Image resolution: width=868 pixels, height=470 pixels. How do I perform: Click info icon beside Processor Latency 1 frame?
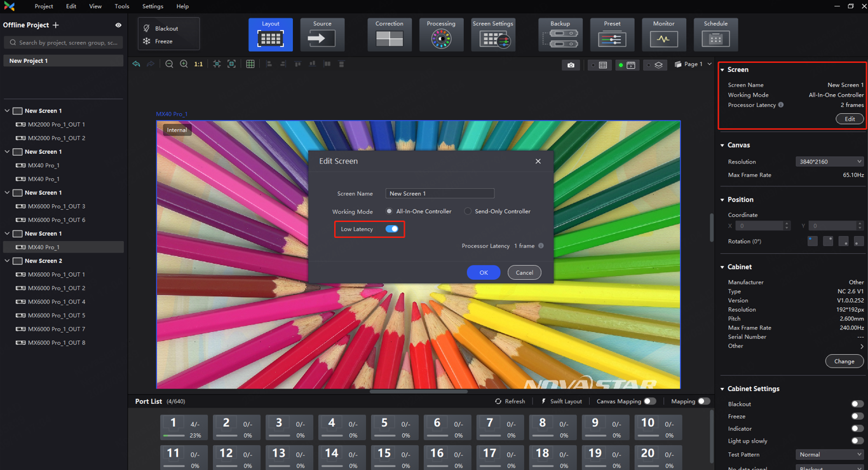point(541,245)
